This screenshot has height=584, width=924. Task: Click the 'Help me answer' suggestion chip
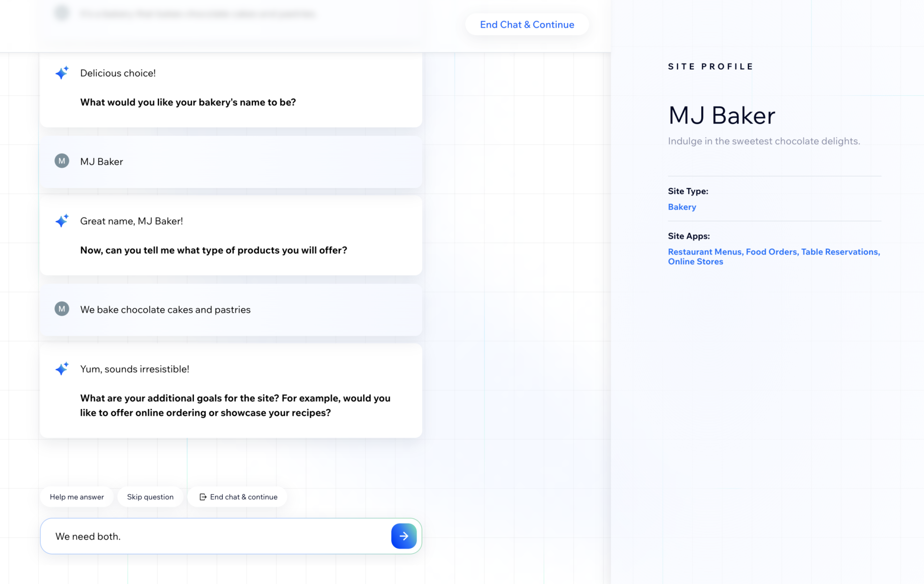[x=76, y=497]
